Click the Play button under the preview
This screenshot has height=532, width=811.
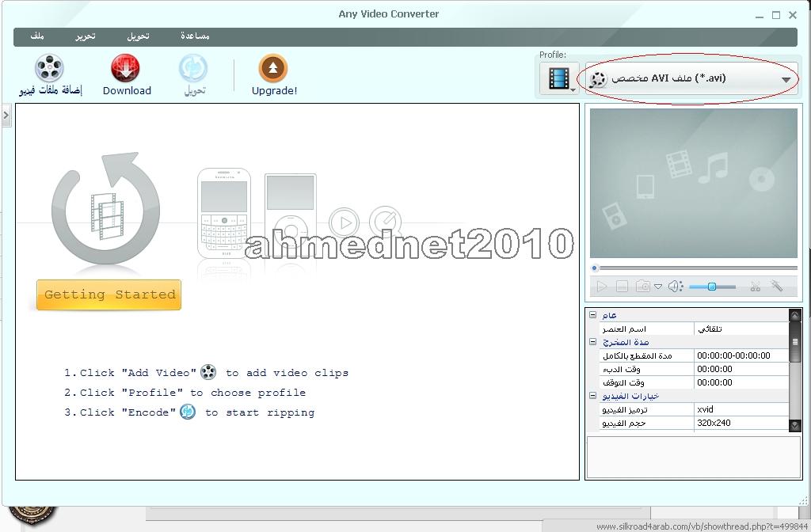pos(602,287)
